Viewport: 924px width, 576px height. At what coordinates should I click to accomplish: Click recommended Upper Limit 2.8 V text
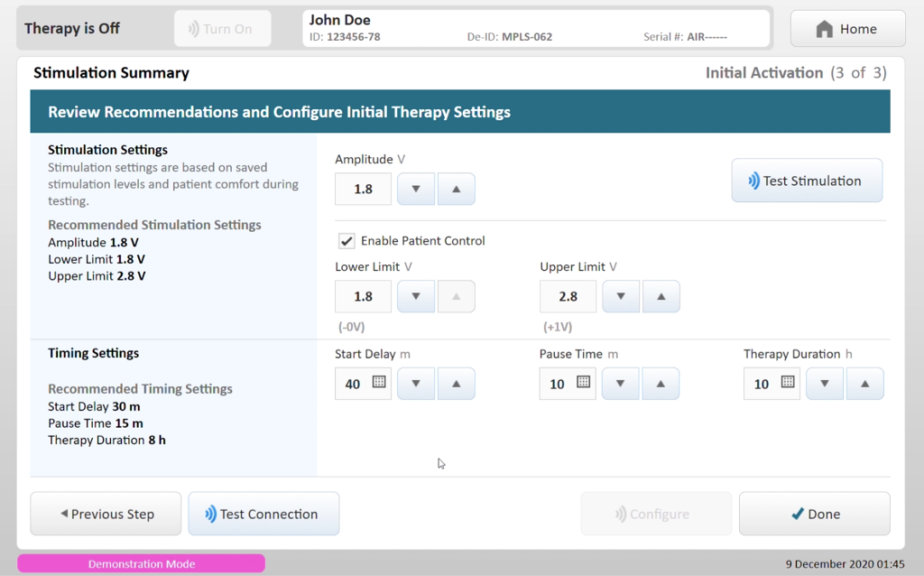(x=97, y=276)
